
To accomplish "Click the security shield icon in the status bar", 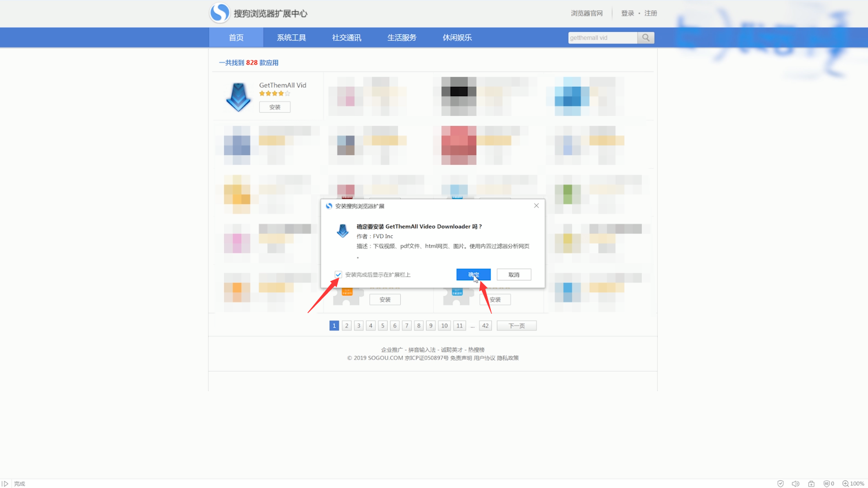I will point(780,484).
